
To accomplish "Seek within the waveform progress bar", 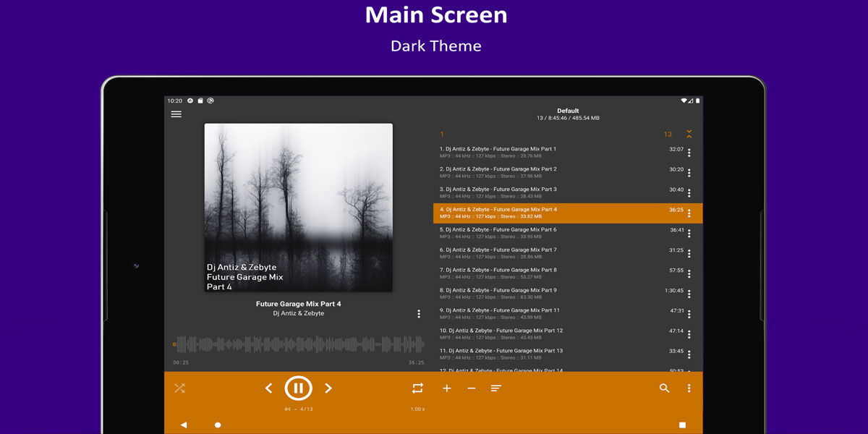I will [x=298, y=344].
